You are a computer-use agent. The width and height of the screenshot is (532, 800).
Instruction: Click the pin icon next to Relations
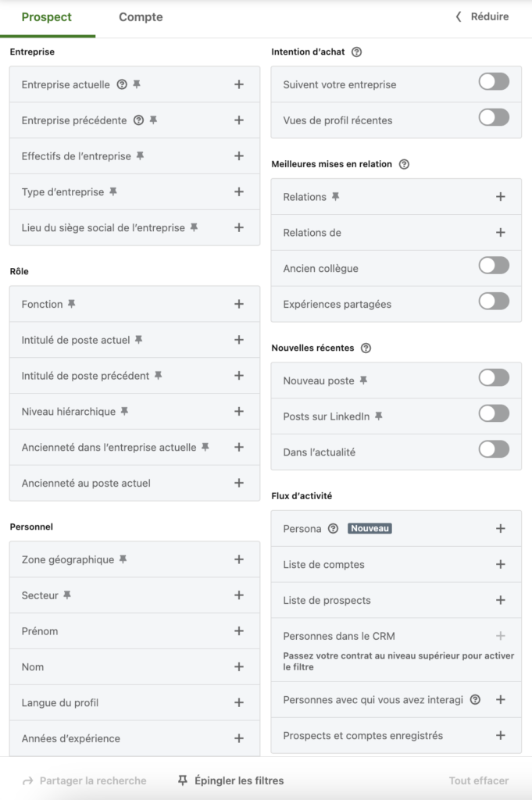pyautogui.click(x=335, y=197)
